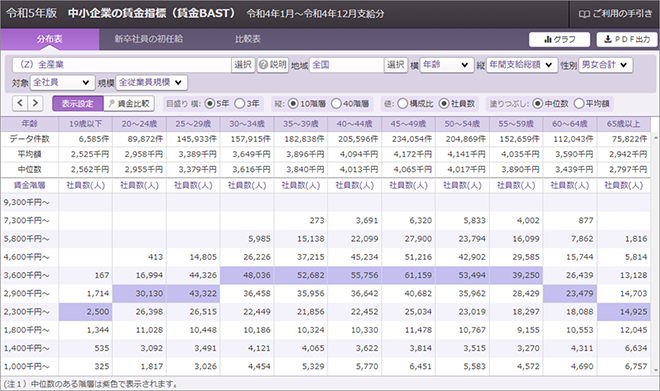This screenshot has width=660, height=391.
Task: Click the 中位数 row label
Action: coord(30,170)
